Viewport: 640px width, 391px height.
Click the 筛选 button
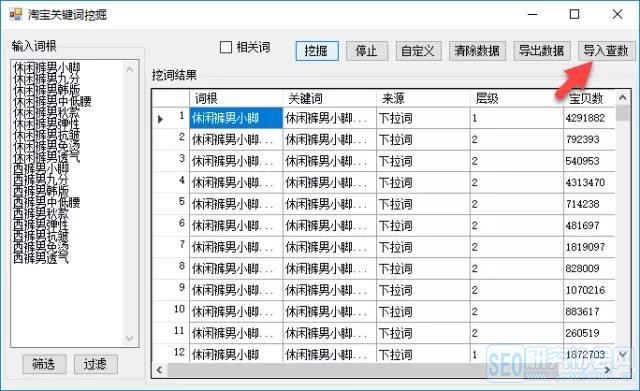44,364
